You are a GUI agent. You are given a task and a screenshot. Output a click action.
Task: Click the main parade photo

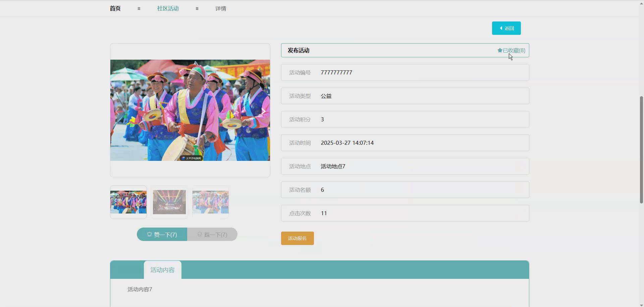point(190,110)
